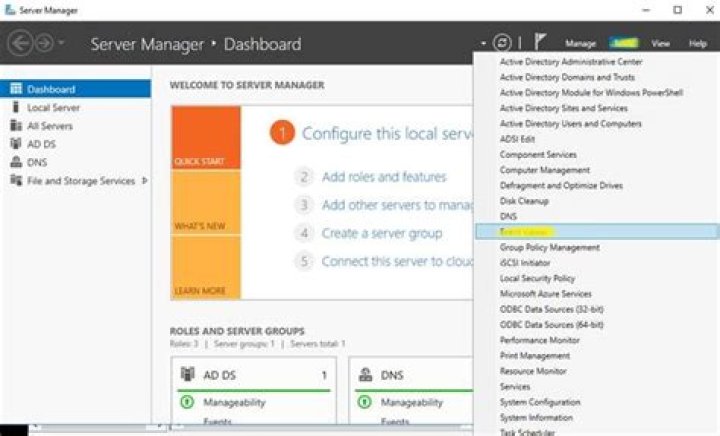Click the DNS sidebar icon

16,162
